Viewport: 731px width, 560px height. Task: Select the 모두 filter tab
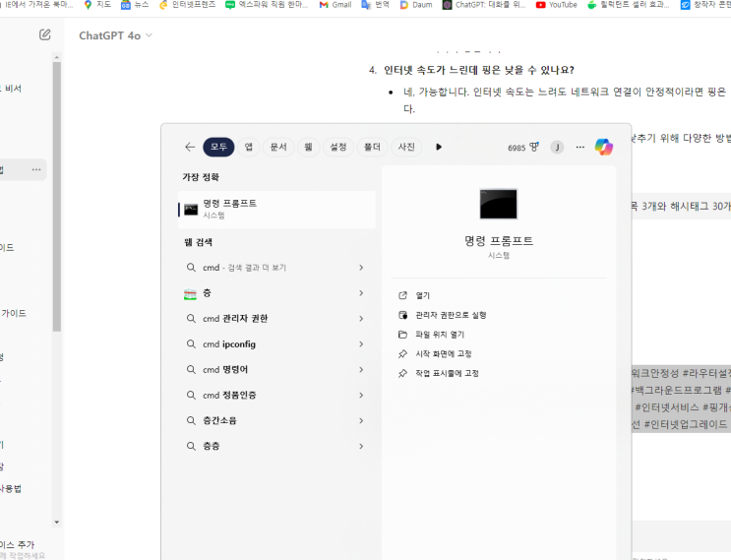(x=218, y=147)
